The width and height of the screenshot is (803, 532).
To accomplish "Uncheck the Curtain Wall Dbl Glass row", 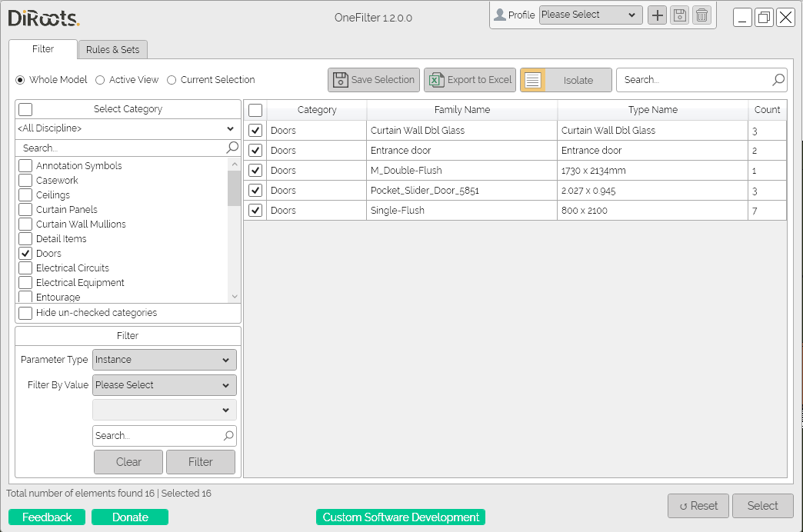I will (255, 131).
